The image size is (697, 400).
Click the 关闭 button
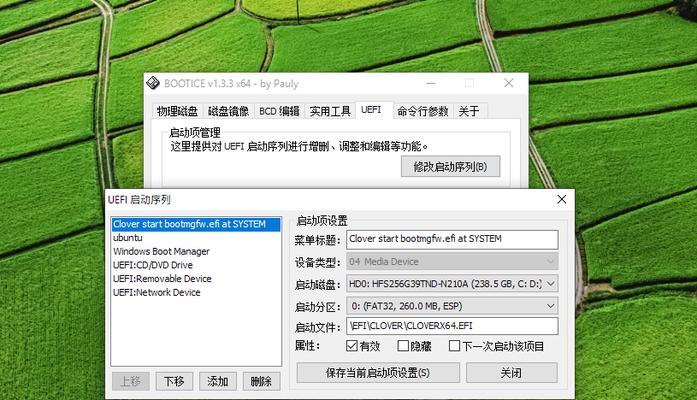[512, 372]
